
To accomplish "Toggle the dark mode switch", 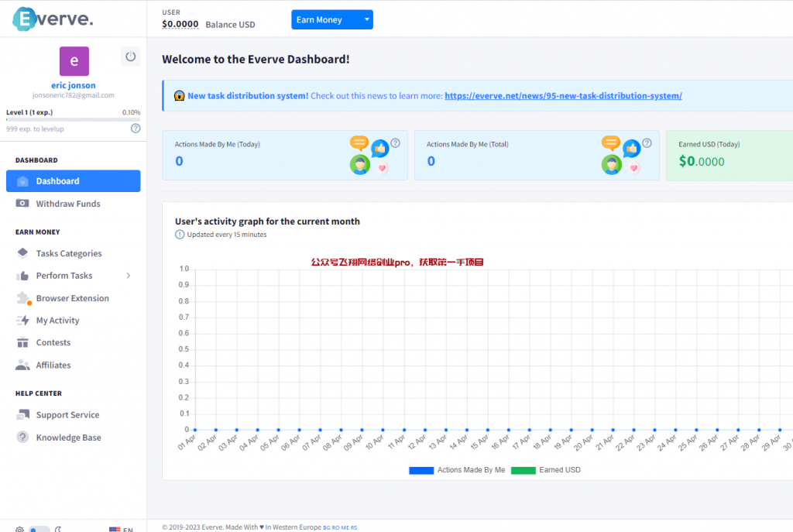I will click(39, 530).
